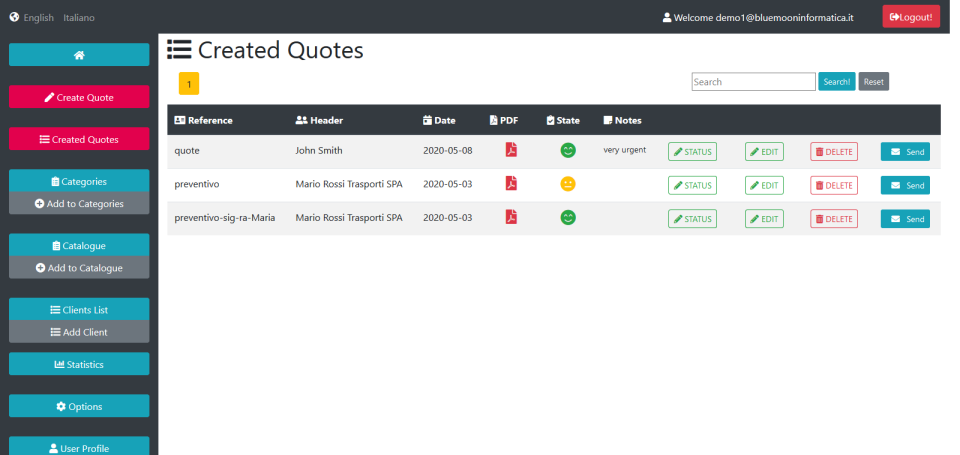The image size is (960, 455).
Task: Click green smiley state of 'quote' row
Action: pos(568,150)
